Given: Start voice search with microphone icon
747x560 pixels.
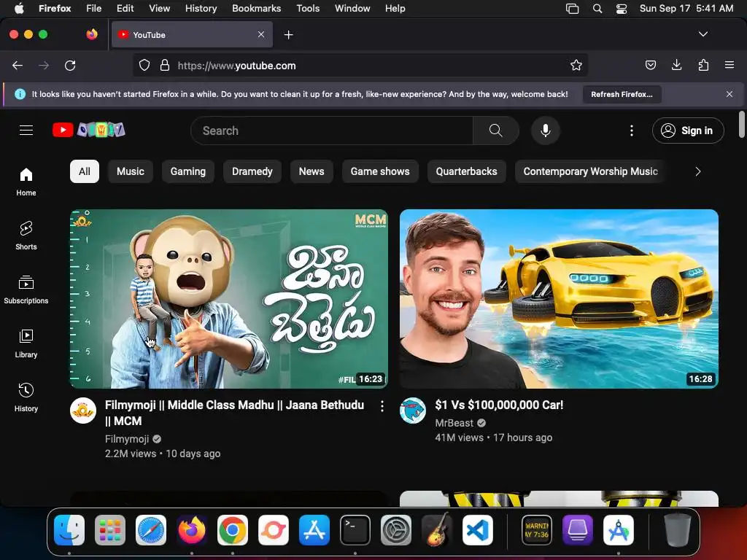Looking at the screenshot, I should click(x=546, y=131).
